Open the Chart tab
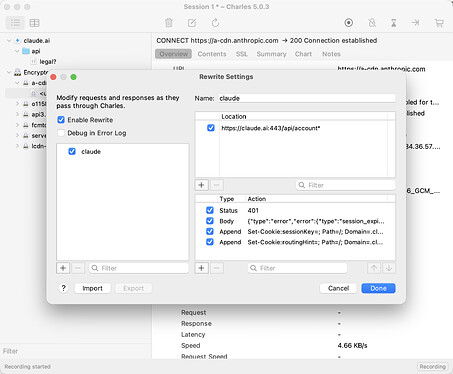Screen dimensions: 453x374 click(303, 54)
